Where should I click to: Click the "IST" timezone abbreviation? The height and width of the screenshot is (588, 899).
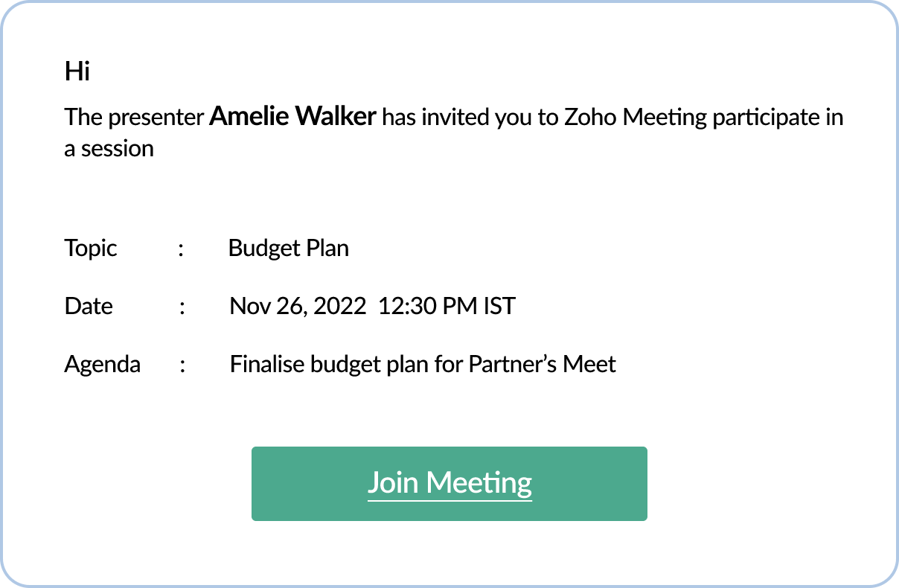pos(499,306)
